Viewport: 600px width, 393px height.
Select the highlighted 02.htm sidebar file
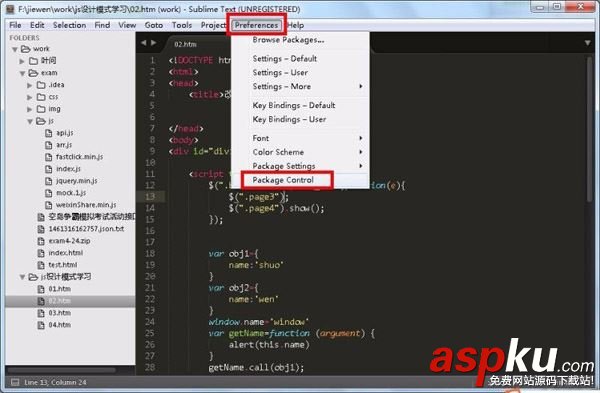tap(70, 301)
